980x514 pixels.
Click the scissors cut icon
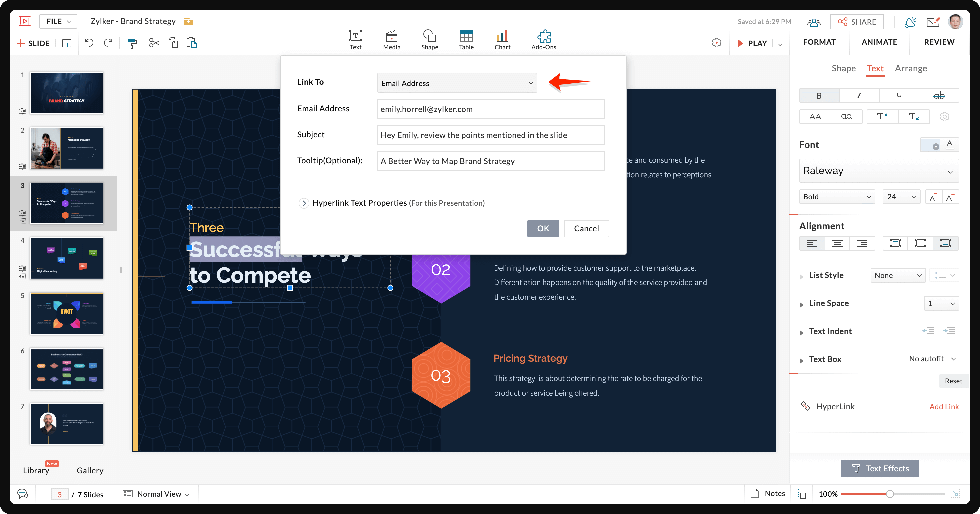[x=154, y=43]
